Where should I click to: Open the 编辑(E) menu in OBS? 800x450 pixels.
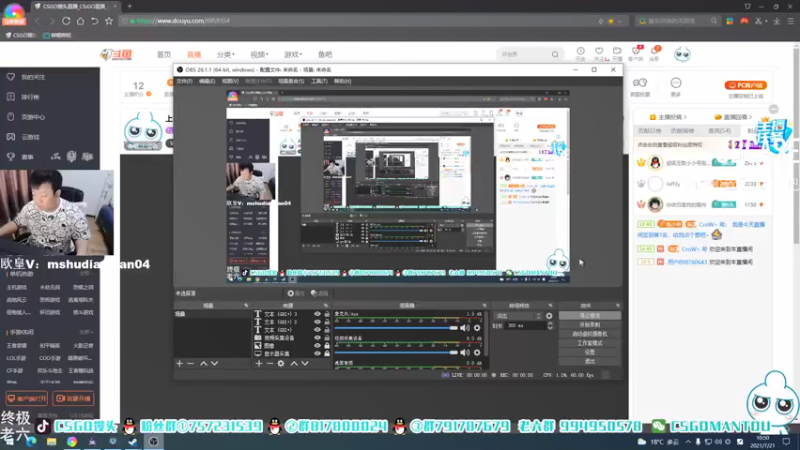point(207,81)
